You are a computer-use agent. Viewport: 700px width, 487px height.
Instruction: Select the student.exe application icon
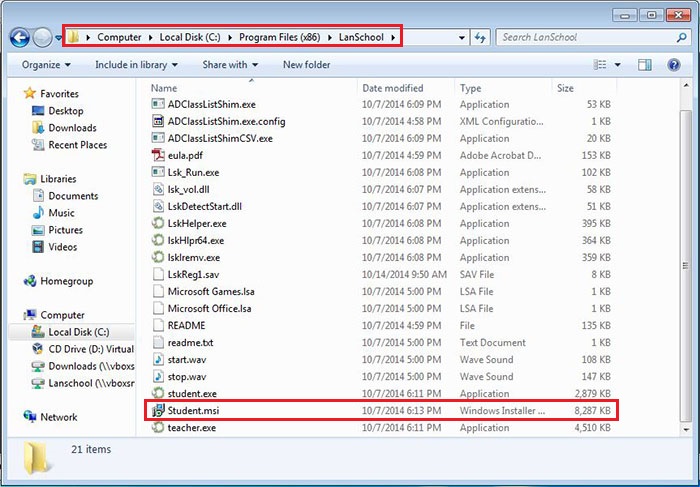pos(158,393)
